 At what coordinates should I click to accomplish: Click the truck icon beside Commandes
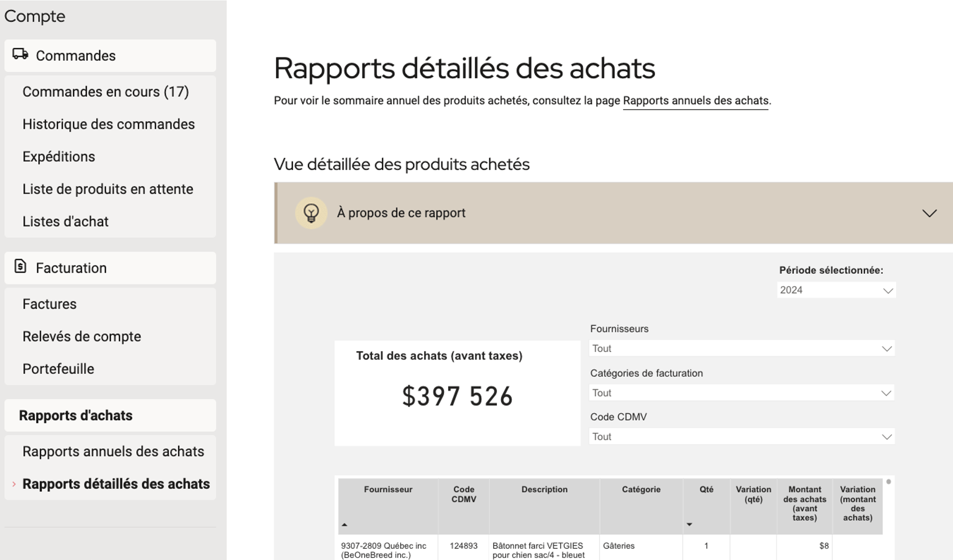click(20, 54)
